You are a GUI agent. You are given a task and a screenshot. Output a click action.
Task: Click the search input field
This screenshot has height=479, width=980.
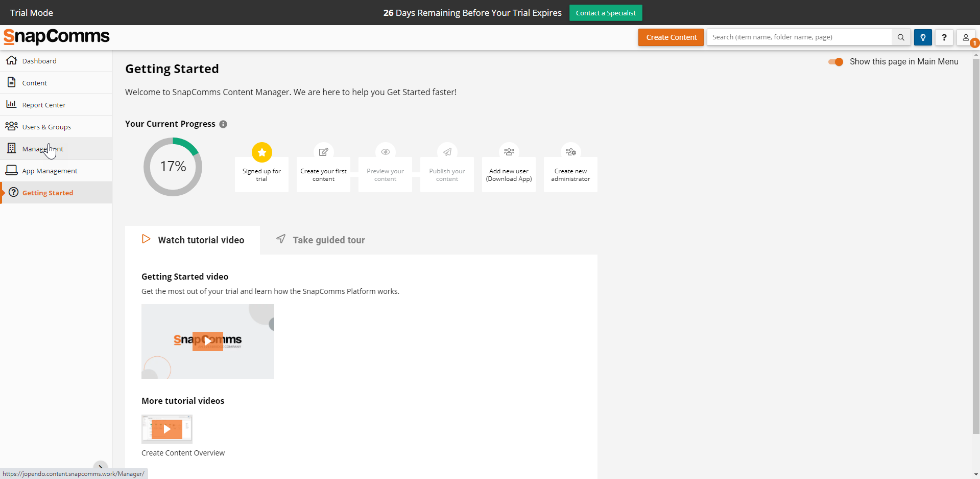(x=799, y=37)
